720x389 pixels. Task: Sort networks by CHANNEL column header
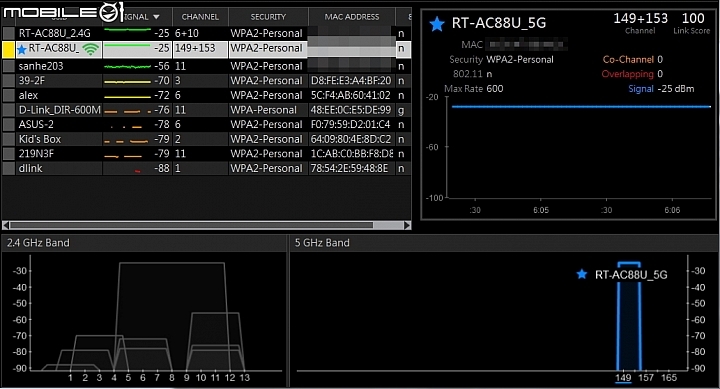pos(200,17)
